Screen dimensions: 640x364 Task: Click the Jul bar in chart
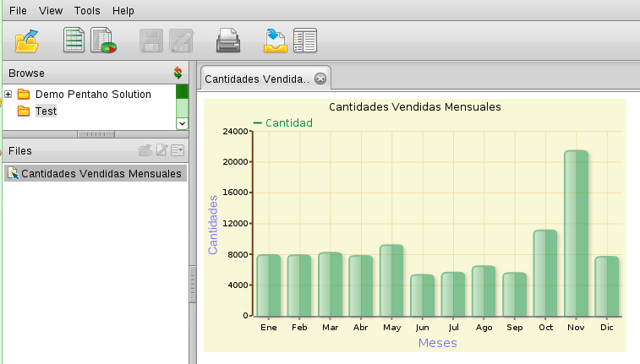click(x=453, y=294)
